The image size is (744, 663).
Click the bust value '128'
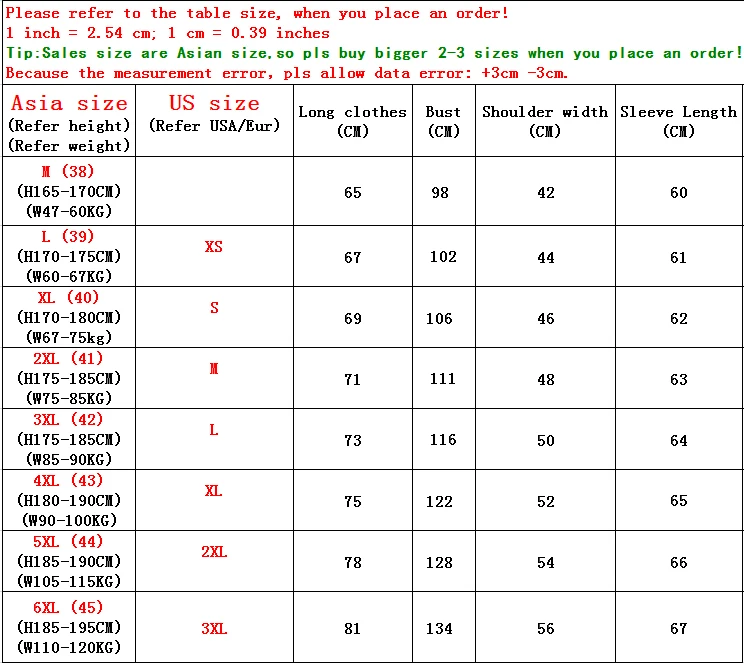point(439,563)
